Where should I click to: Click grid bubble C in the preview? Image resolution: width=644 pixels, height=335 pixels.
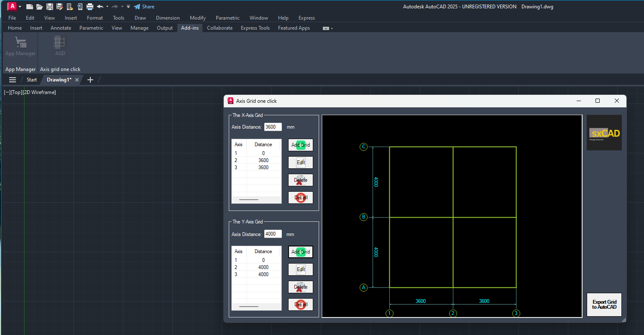click(363, 147)
